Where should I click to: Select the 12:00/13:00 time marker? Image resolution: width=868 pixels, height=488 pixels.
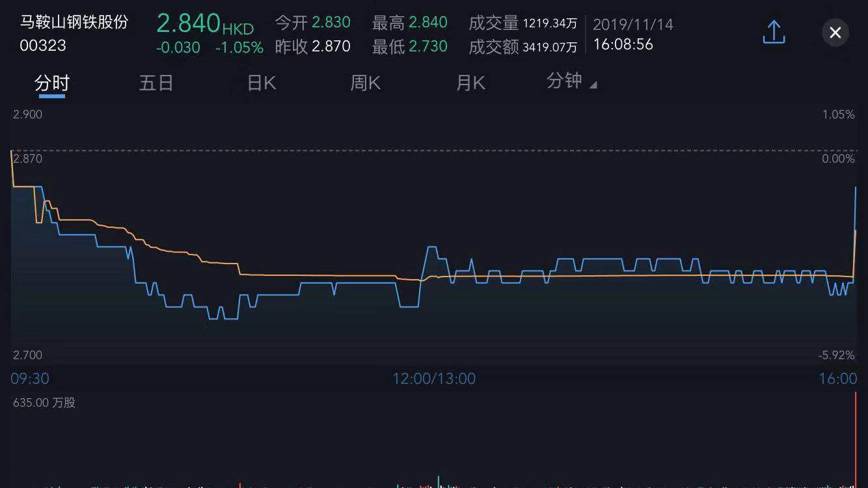(434, 379)
